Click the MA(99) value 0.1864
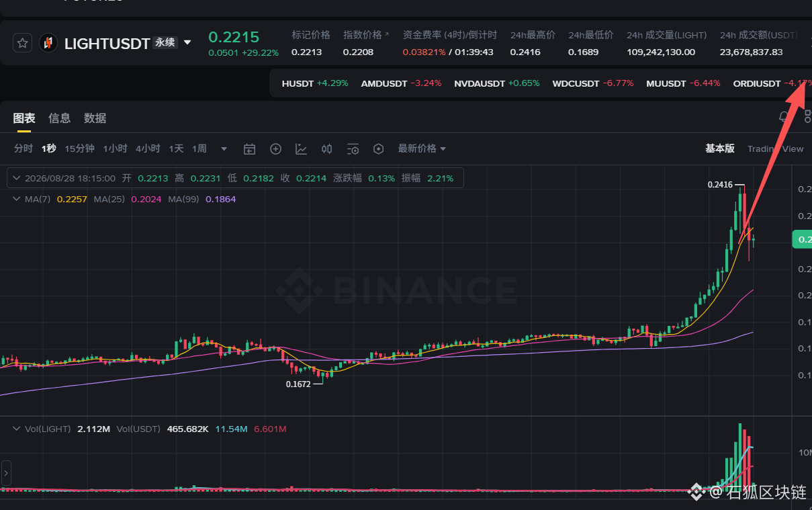The width and height of the screenshot is (812, 510). pos(221,200)
